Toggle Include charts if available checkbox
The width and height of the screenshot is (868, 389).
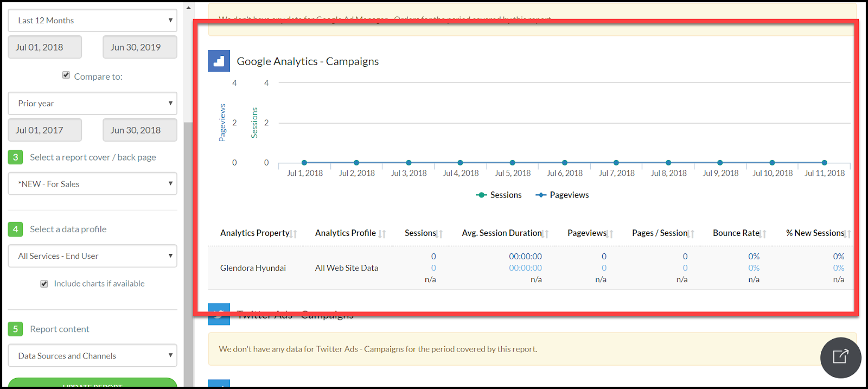[x=44, y=284]
